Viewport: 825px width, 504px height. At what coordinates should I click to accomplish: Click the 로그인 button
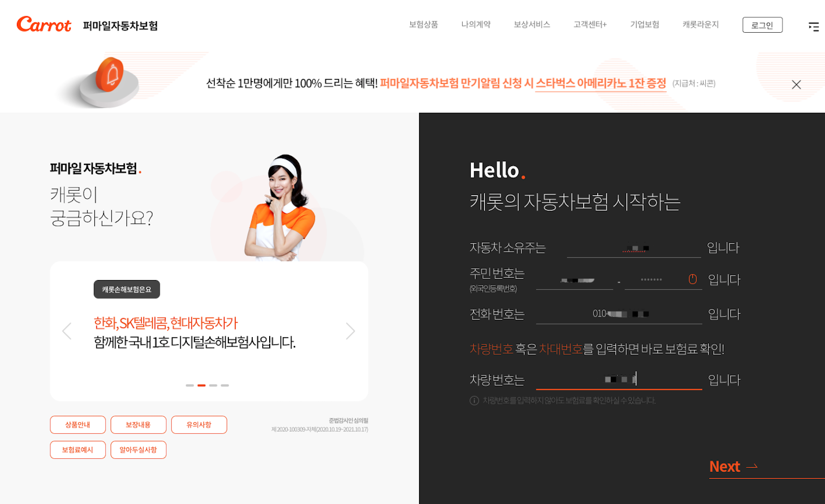(x=762, y=25)
